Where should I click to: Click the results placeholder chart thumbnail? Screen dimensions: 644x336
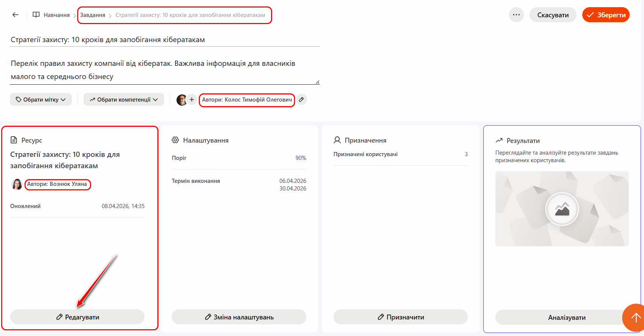click(562, 209)
